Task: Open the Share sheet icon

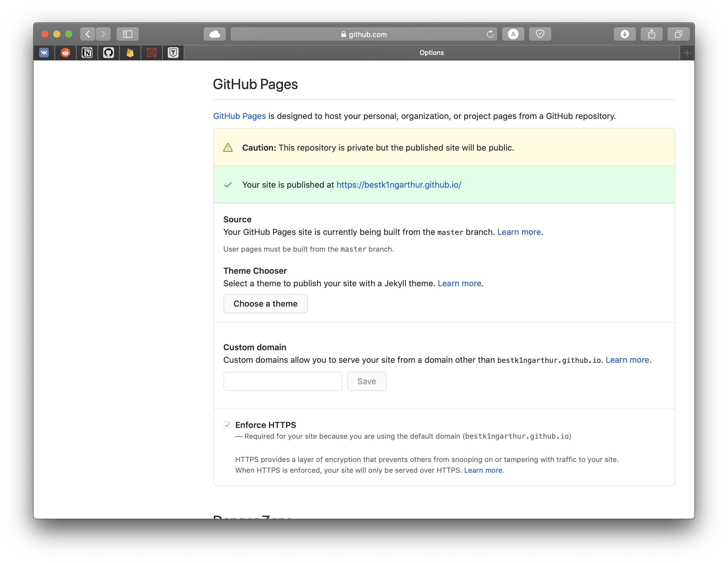Action: point(652,34)
